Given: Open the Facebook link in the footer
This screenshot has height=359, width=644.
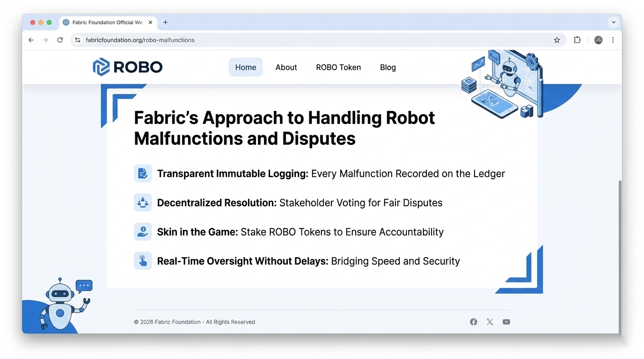Looking at the screenshot, I should point(474,322).
